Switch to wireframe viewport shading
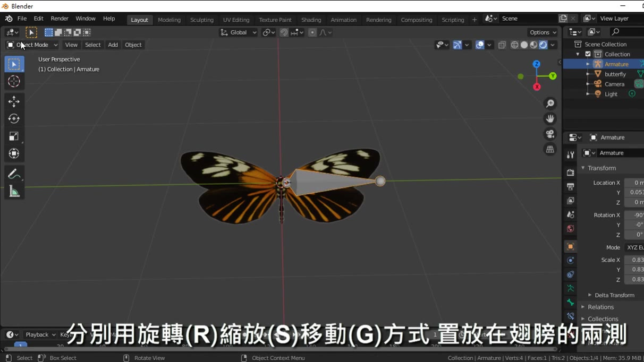Screen dimensions: 644x362 [514, 45]
